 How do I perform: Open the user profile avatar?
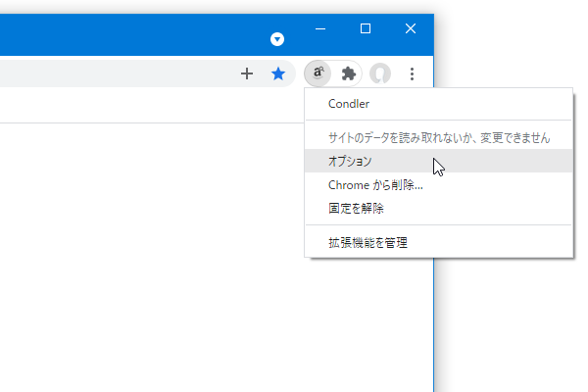[380, 73]
